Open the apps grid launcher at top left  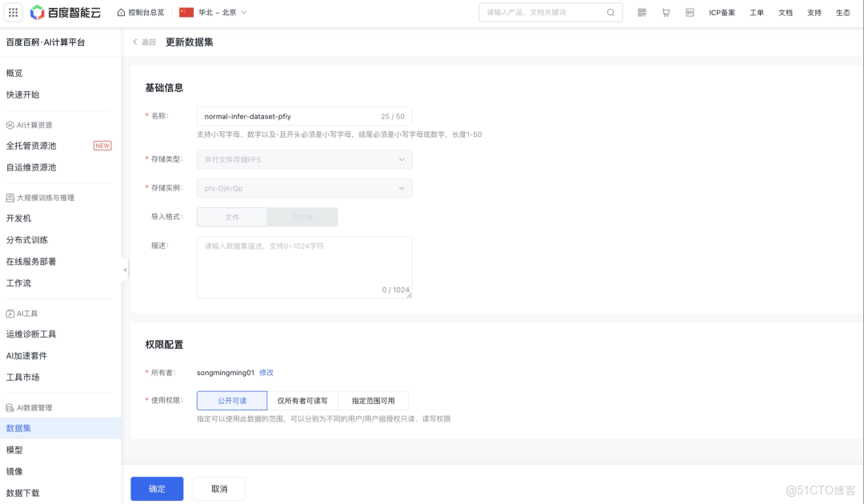13,12
